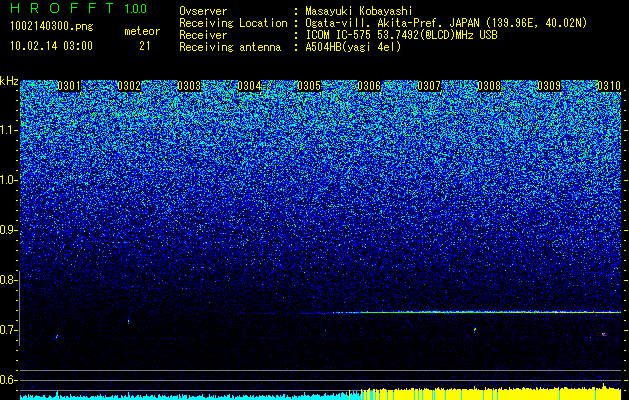Image resolution: width=629 pixels, height=400 pixels.
Task: Click the 0302 time marker
Action: coord(129,86)
